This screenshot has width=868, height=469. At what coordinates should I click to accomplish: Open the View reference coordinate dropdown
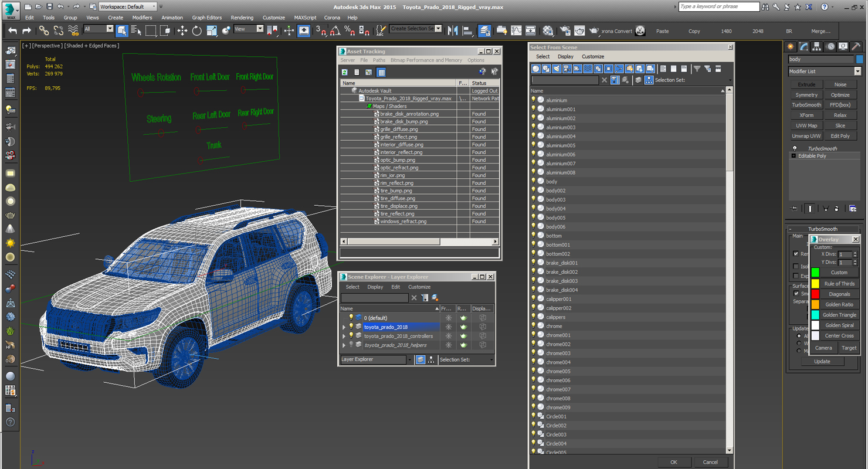point(248,29)
